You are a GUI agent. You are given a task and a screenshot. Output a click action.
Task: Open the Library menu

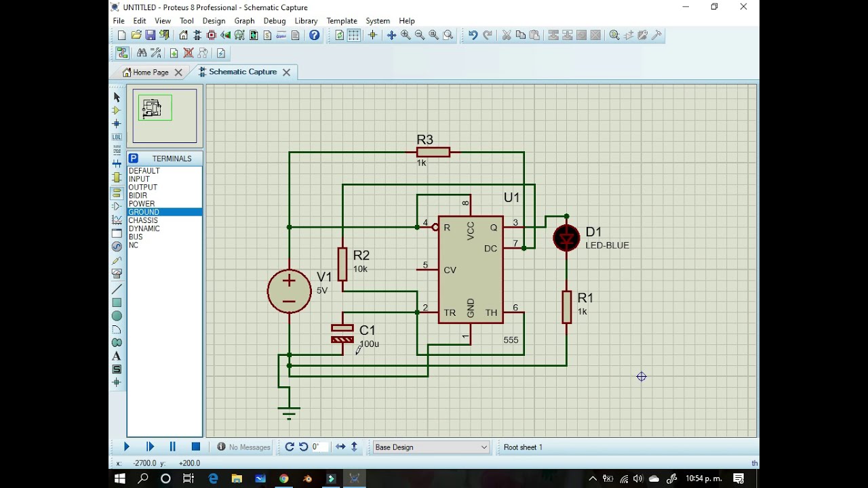coord(306,21)
